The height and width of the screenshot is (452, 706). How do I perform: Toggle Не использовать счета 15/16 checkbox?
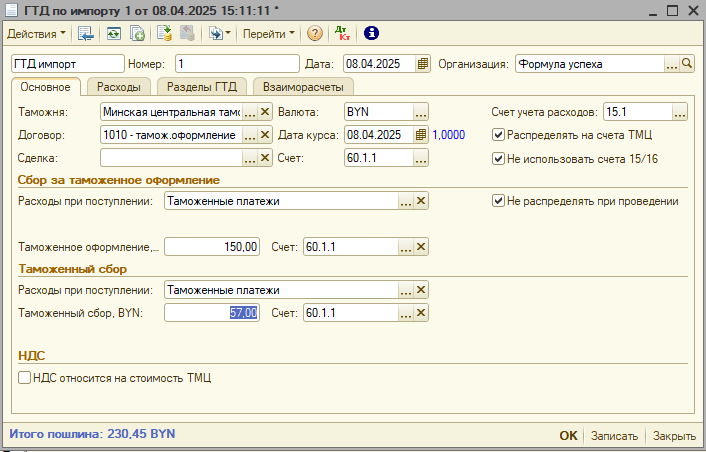(x=498, y=158)
